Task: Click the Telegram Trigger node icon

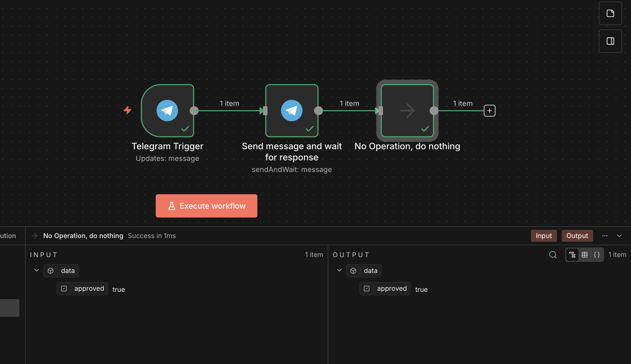Action: coord(167,110)
